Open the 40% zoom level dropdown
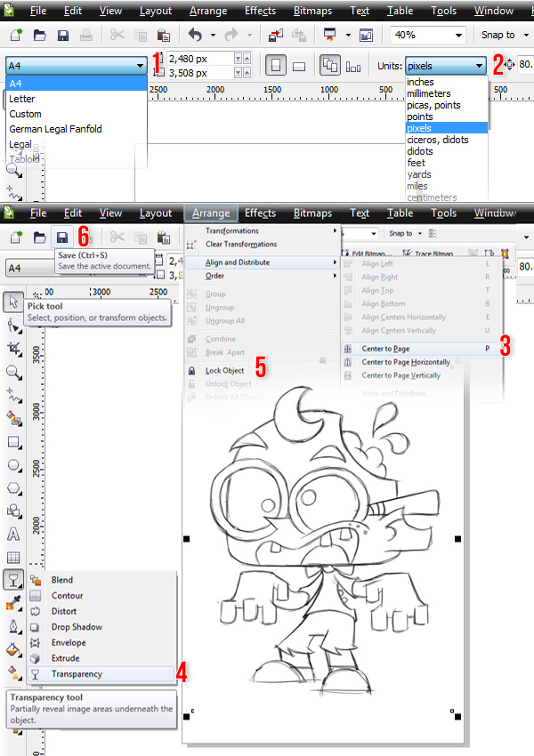This screenshot has height=756, width=534. click(458, 36)
